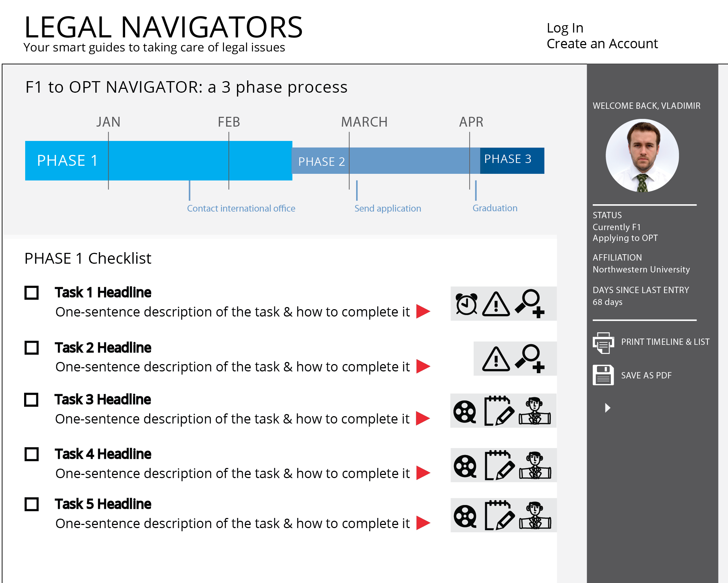Click the Task 2 Headline text
The height and width of the screenshot is (583, 728).
pyautogui.click(x=103, y=348)
